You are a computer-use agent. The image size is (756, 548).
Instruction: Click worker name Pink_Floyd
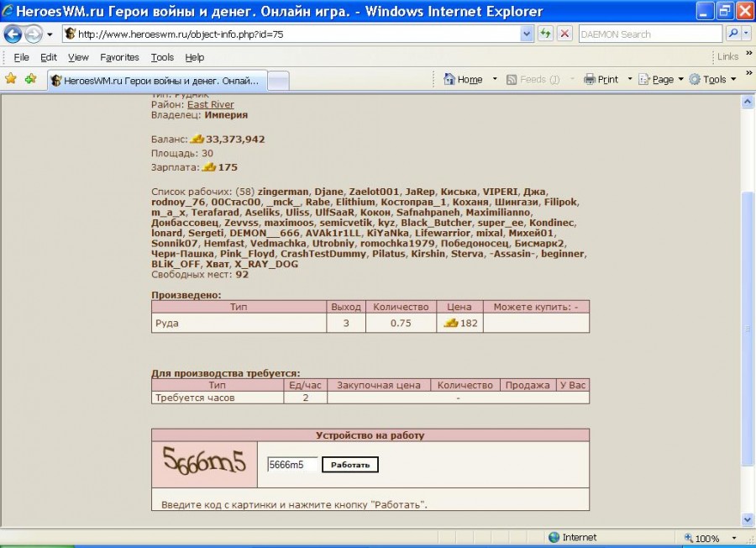[x=247, y=254]
